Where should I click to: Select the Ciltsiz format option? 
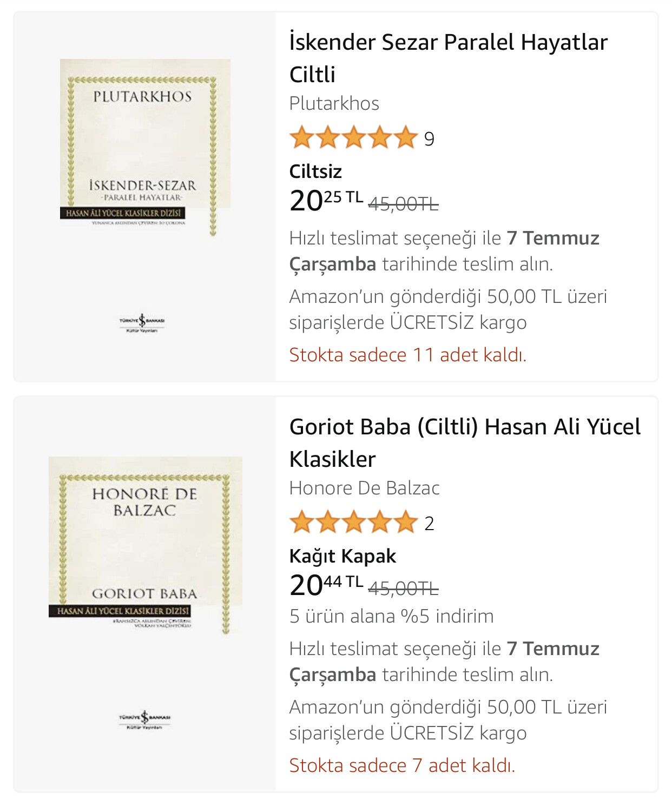315,171
